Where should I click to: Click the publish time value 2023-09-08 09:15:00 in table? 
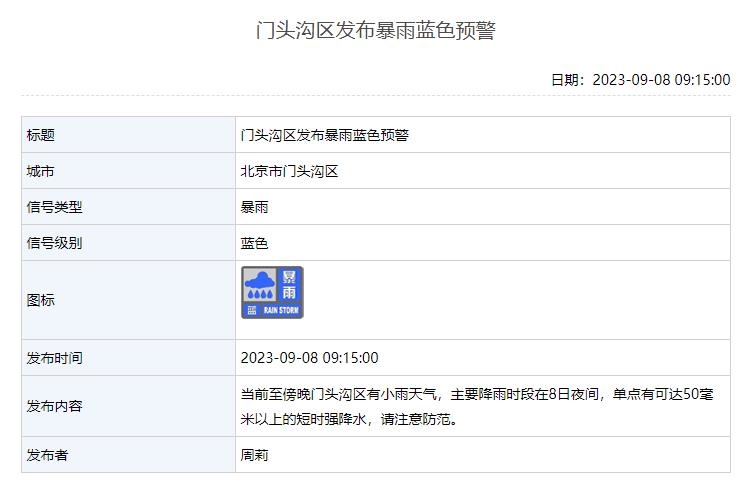[310, 358]
